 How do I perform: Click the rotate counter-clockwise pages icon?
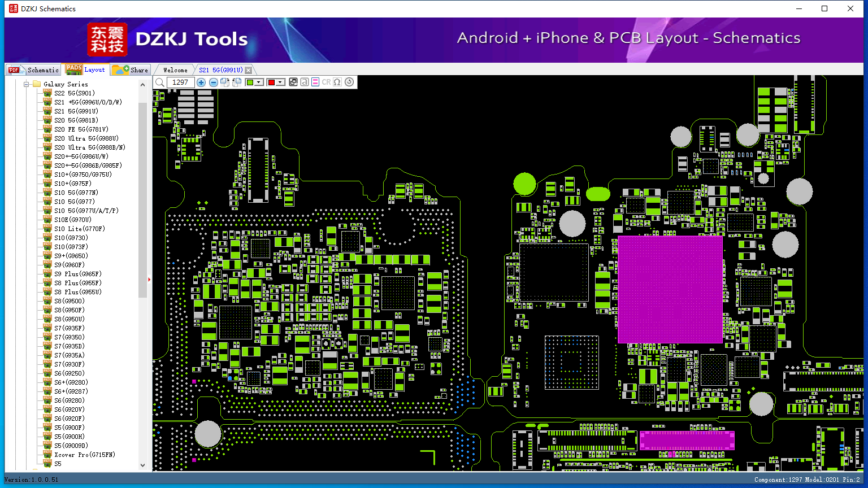pyautogui.click(x=237, y=82)
